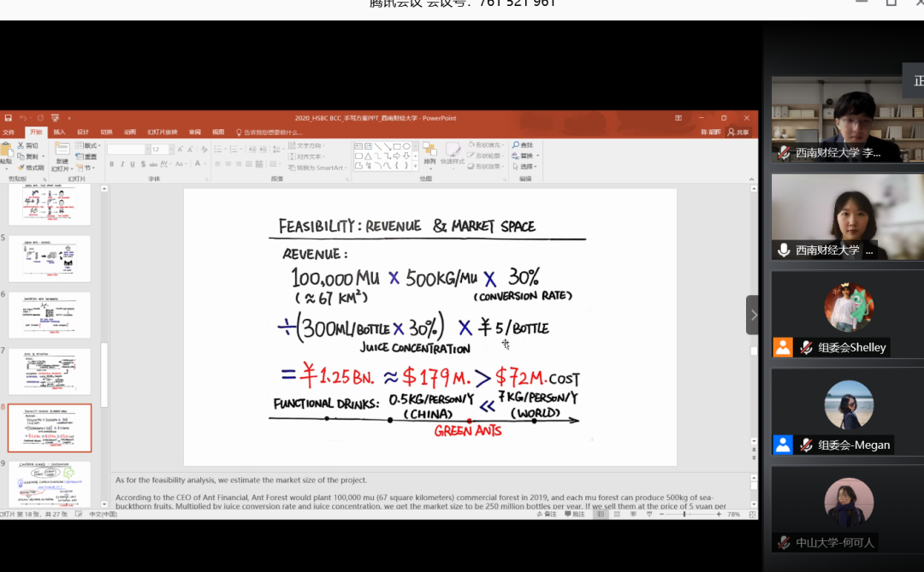Click the Increase Font Size icon

pyautogui.click(x=179, y=150)
